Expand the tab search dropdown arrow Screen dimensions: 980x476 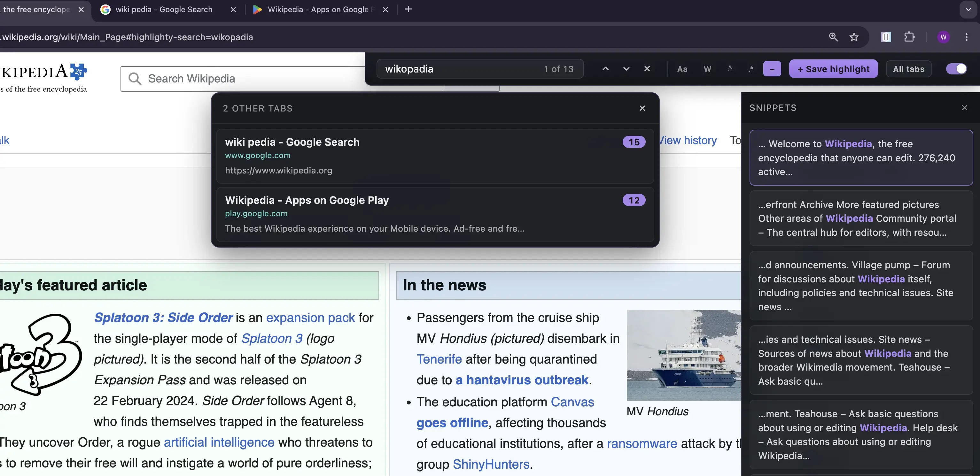(968, 10)
